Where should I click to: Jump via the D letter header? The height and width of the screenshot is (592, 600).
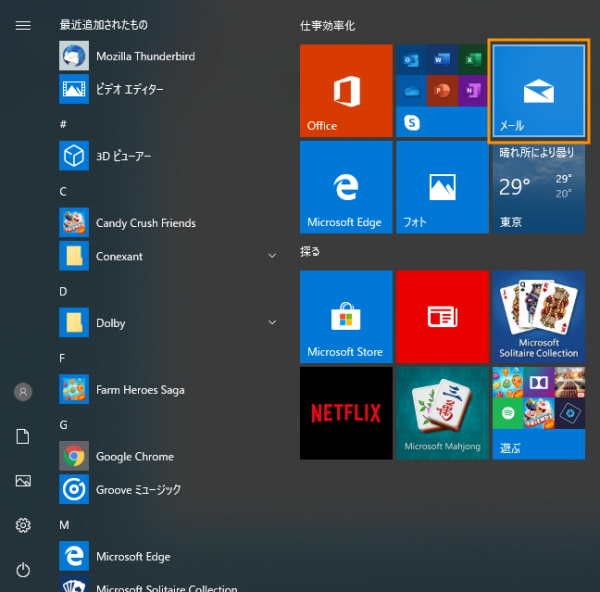63,291
